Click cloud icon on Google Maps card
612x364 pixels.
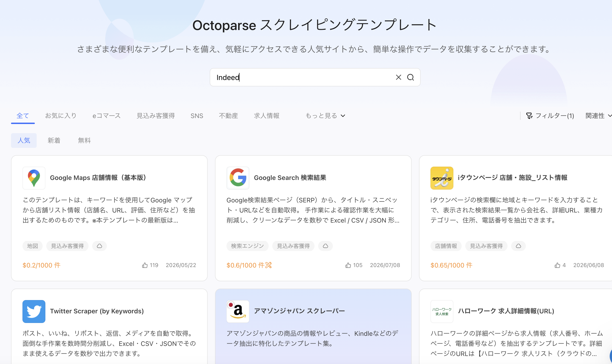99,246
